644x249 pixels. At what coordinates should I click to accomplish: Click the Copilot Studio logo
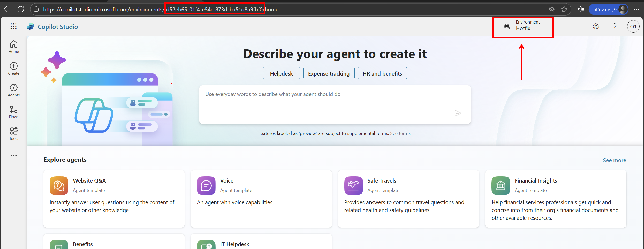point(31,27)
